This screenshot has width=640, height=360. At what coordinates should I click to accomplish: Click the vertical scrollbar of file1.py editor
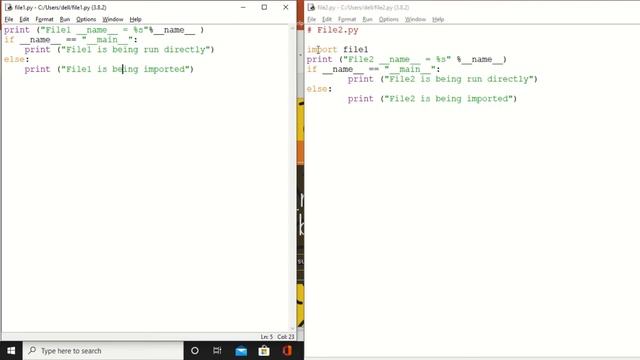[292, 179]
